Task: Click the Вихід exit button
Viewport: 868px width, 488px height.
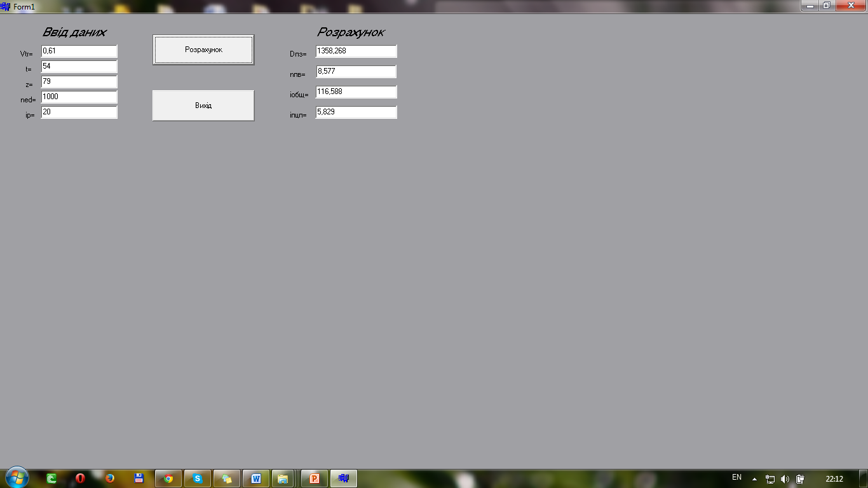Action: coord(203,105)
